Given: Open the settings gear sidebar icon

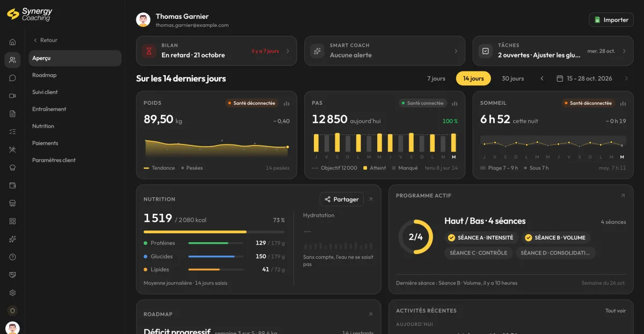Looking at the screenshot, I should pyautogui.click(x=12, y=293).
